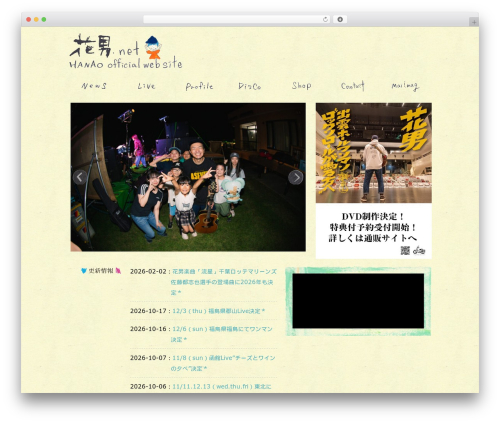
Task: Click the HANAO official web site logo
Action: (126, 52)
